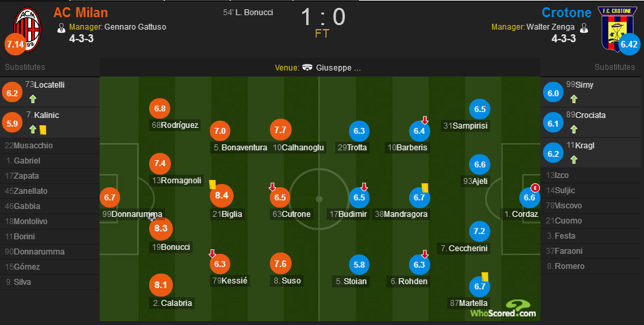The height and width of the screenshot is (325, 644).
Task: Click the Mandragora player name label
Action: (401, 214)
